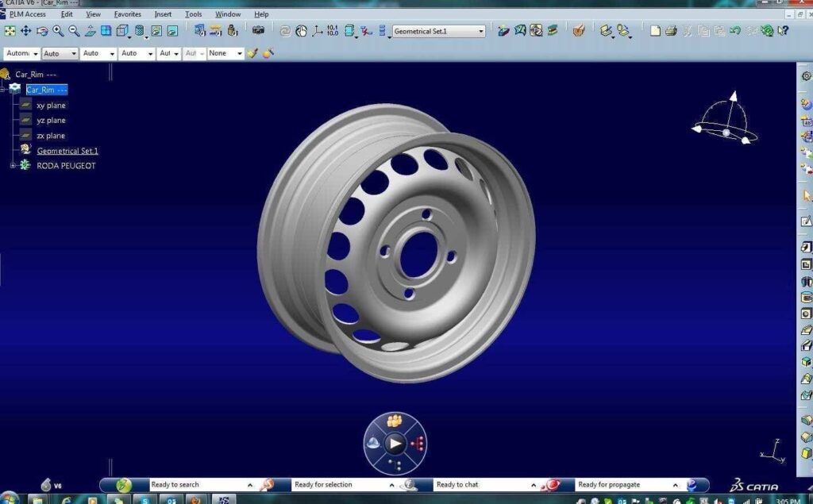Click the camera capture icon
The image size is (813, 504).
point(258,31)
